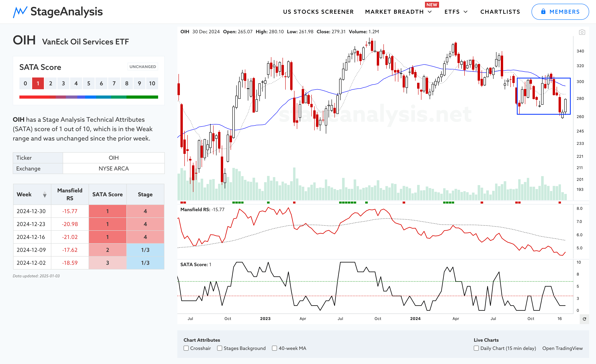This screenshot has width=596, height=364.
Task: Click the Members button
Action: tap(560, 12)
